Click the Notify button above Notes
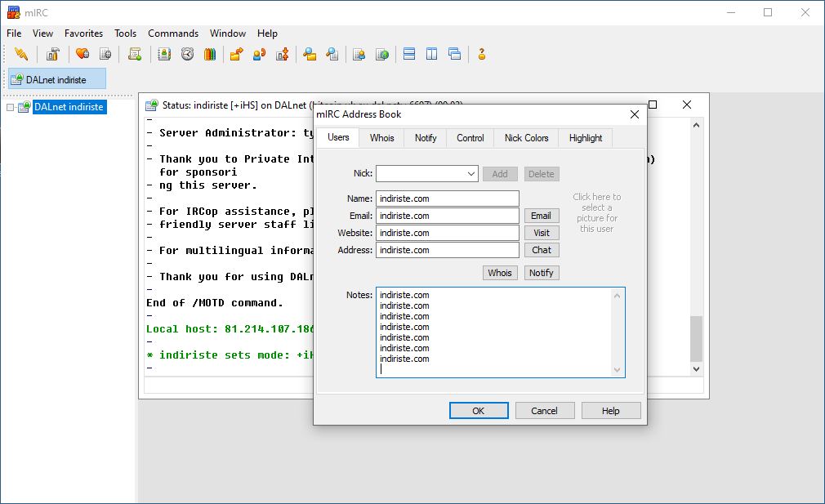 [542, 273]
